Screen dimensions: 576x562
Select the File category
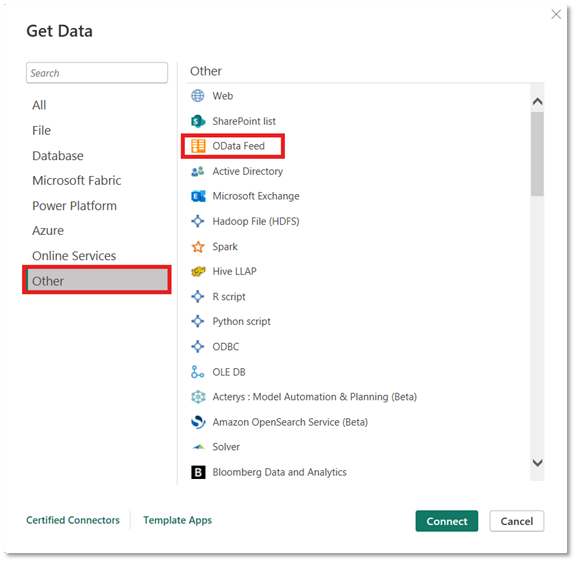(41, 130)
